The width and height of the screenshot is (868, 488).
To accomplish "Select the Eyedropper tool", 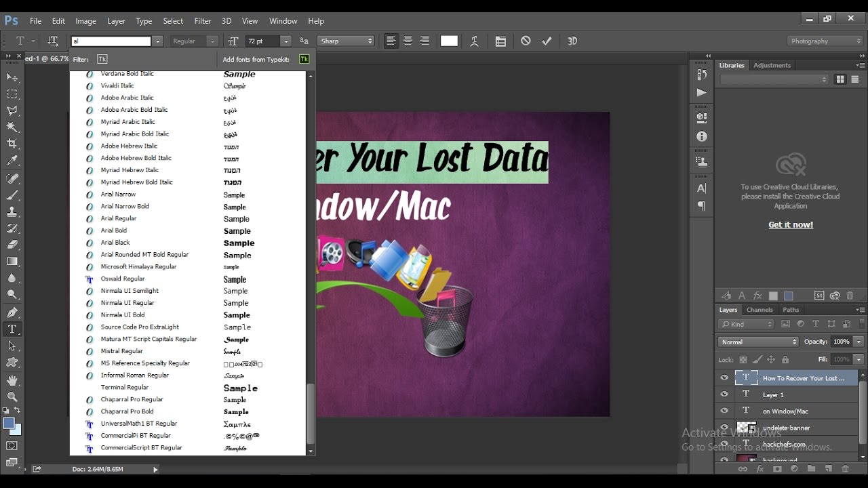I will pyautogui.click(x=12, y=161).
